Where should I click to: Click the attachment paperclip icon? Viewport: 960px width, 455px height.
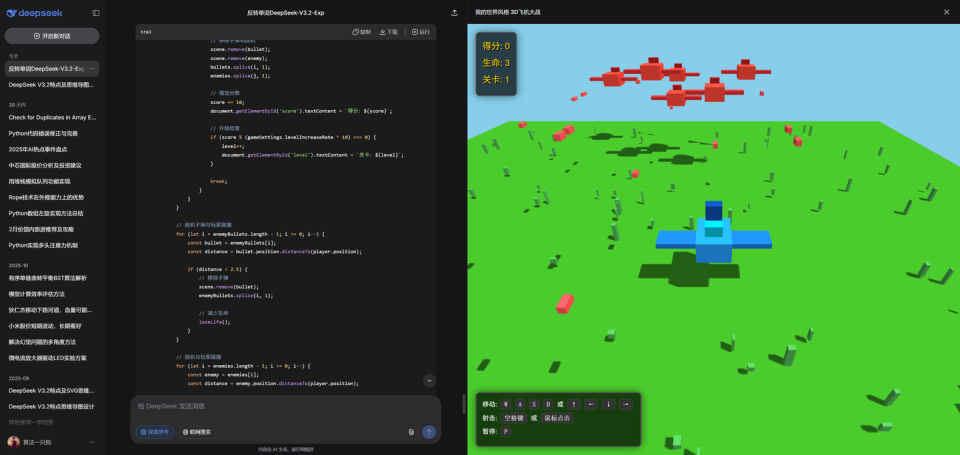pyautogui.click(x=411, y=432)
